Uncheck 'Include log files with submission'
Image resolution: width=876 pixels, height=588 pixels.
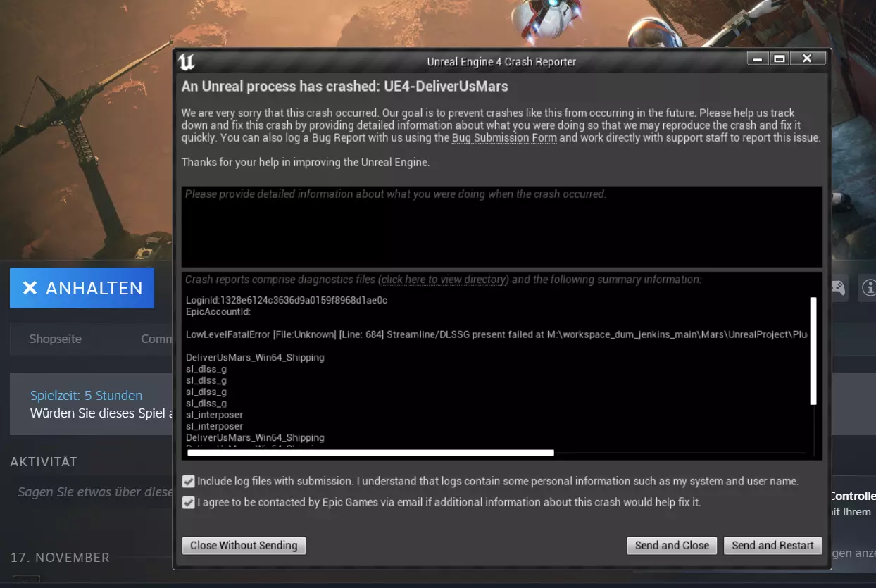click(x=188, y=482)
